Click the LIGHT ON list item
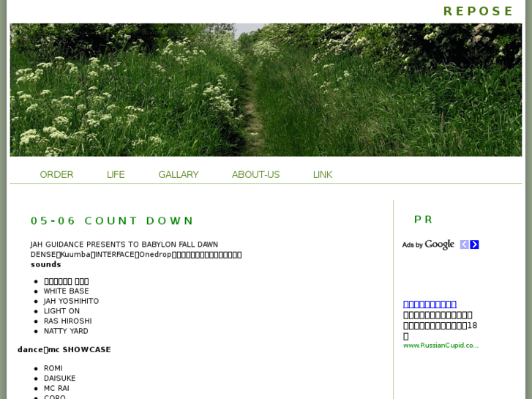Viewport: 532px width, 399px height. [61, 311]
